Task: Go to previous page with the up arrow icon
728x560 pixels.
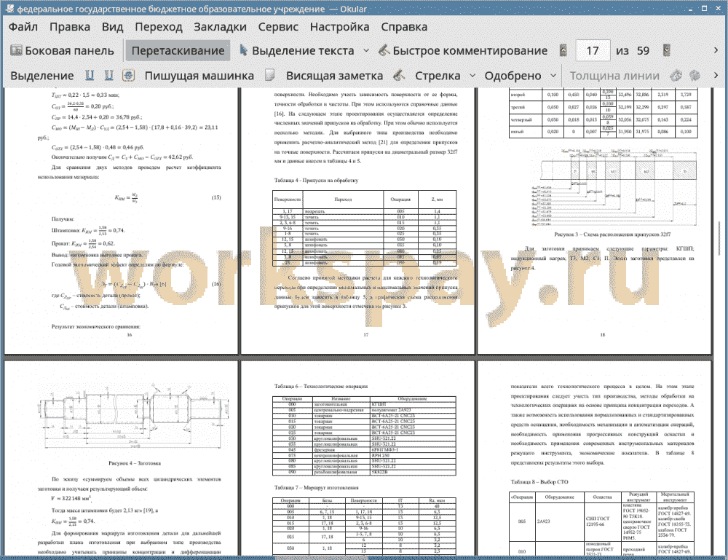Action: 563,51
